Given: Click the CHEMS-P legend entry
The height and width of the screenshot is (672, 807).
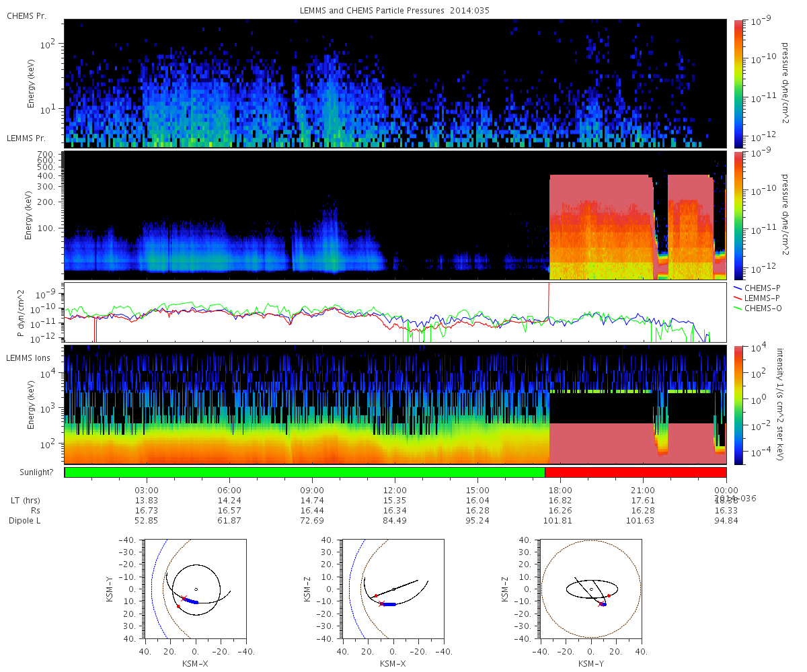Looking at the screenshot, I should pos(757,288).
